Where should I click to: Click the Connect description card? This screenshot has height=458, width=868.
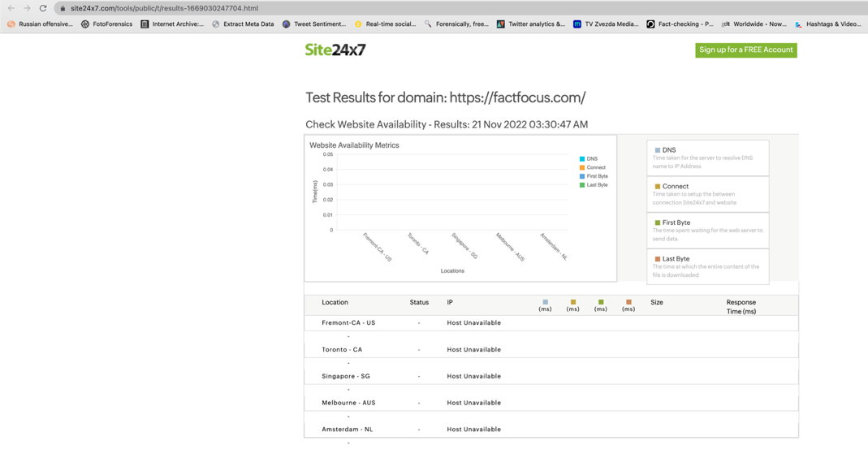[x=707, y=194]
